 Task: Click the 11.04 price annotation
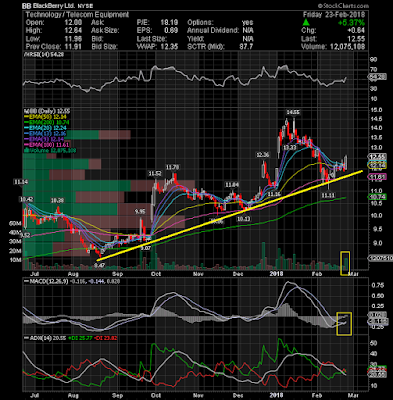click(x=232, y=184)
